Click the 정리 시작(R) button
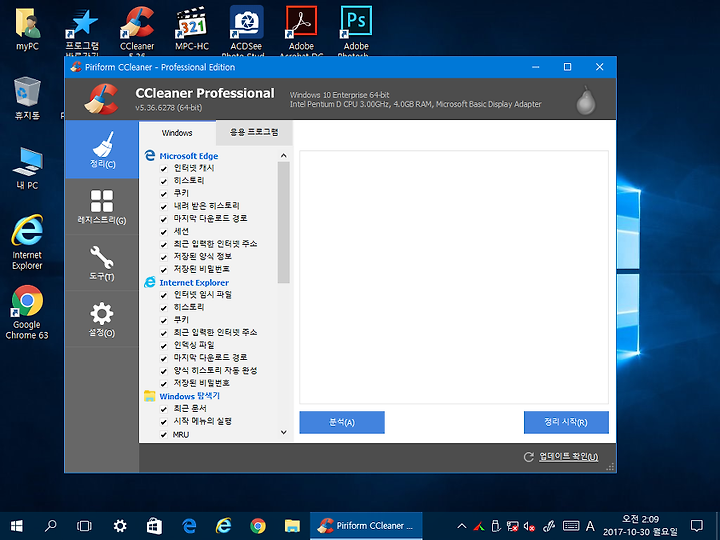The image size is (720, 540). pyautogui.click(x=566, y=422)
